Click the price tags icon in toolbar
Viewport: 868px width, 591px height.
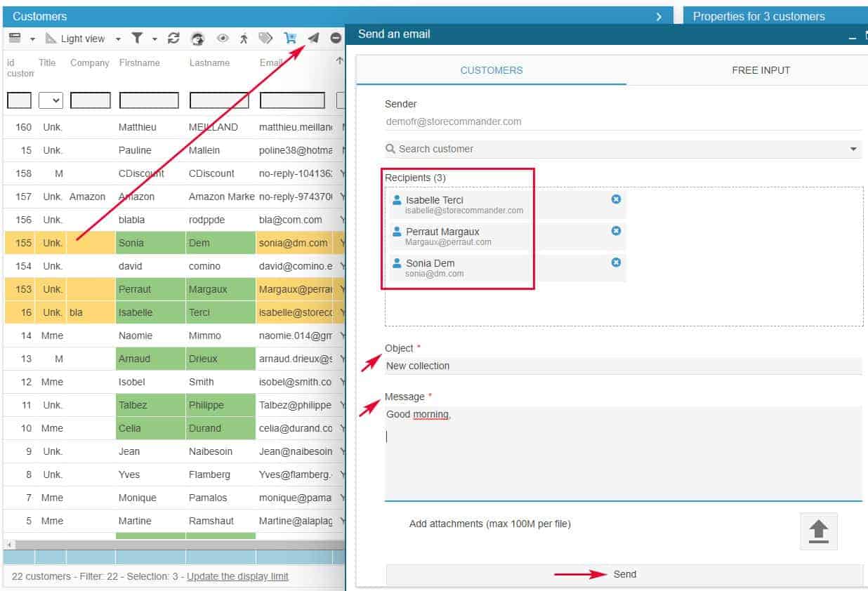[x=265, y=39]
